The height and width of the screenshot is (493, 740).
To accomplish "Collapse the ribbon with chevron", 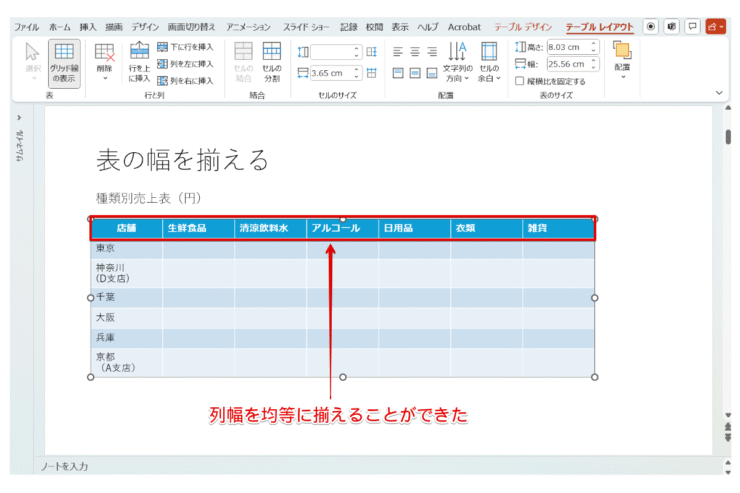I will pos(719,92).
